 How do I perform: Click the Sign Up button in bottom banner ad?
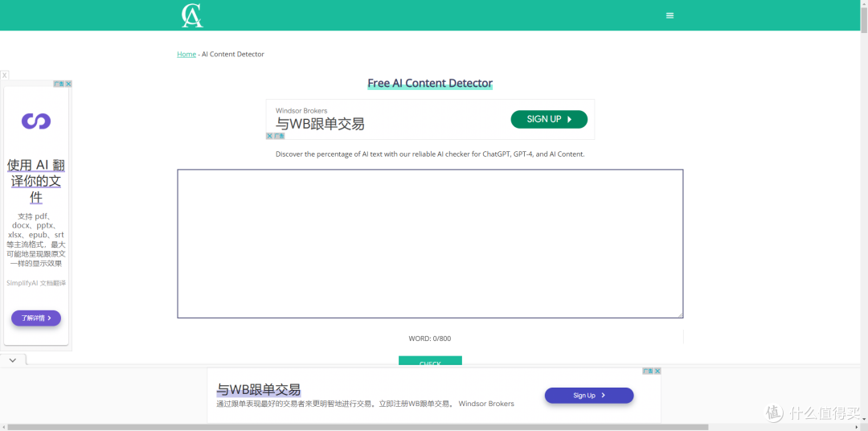(x=589, y=396)
